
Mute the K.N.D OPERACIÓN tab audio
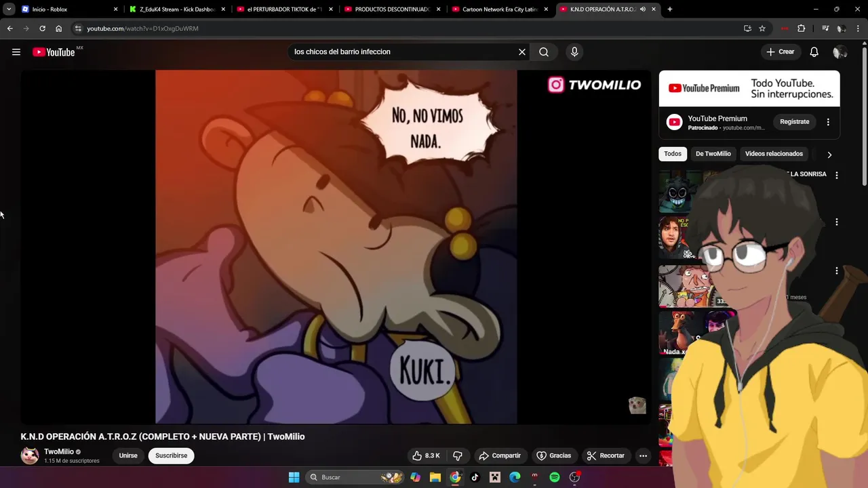click(642, 9)
